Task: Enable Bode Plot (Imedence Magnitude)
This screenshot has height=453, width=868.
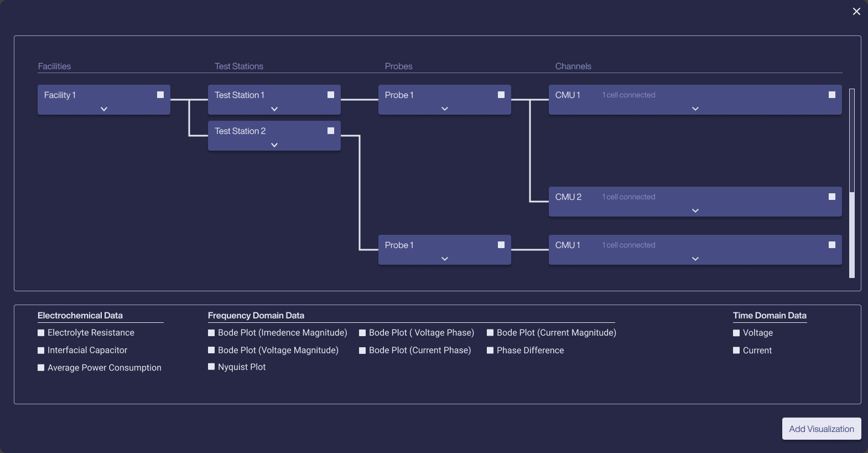Action: coord(211,333)
